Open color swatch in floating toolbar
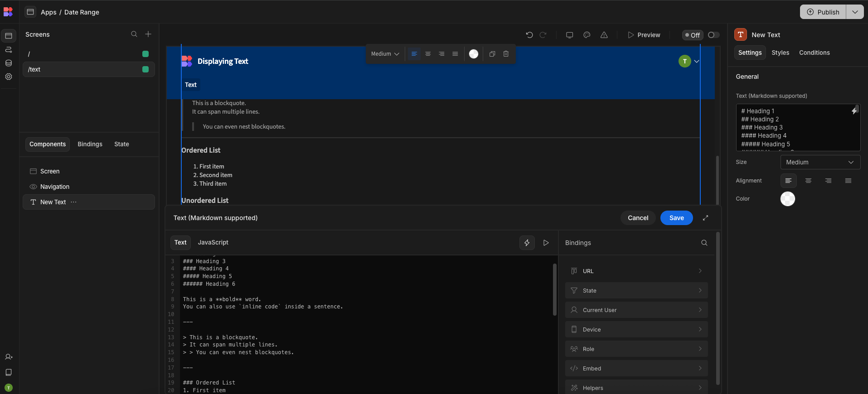The height and width of the screenshot is (394, 868). tap(474, 54)
